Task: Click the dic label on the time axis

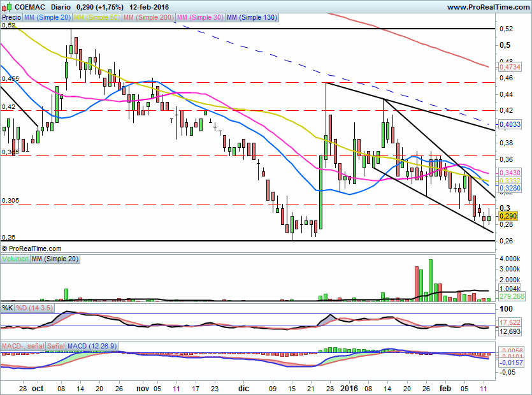Action: (243, 389)
